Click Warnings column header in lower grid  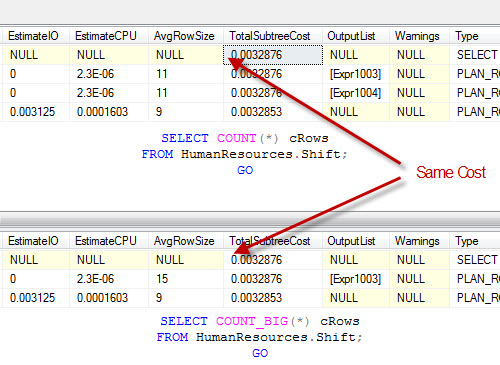pyautogui.click(x=419, y=241)
